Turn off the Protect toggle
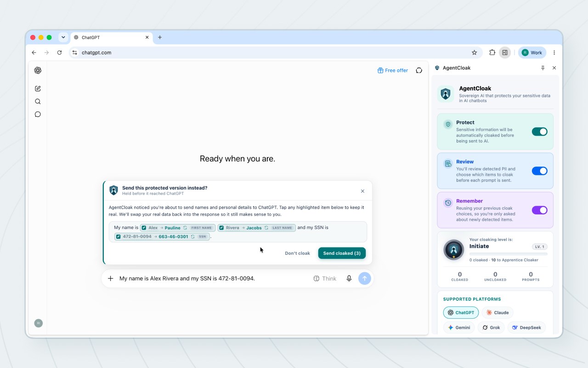This screenshot has height=368, width=588. pyautogui.click(x=540, y=132)
